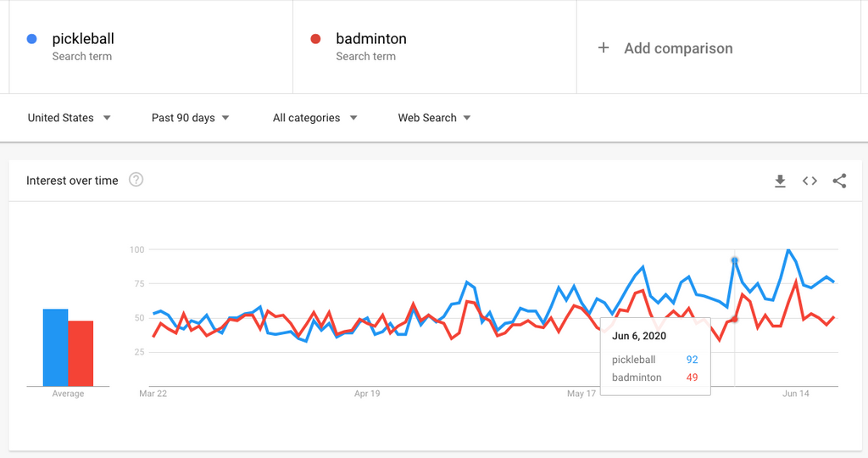Click the red dot next to badminton
The width and height of the screenshot is (868, 458).
point(316,39)
